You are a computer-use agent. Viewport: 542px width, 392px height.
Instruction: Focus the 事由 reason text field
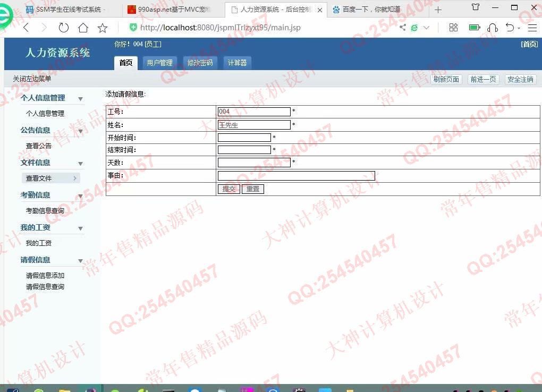pyautogui.click(x=296, y=176)
